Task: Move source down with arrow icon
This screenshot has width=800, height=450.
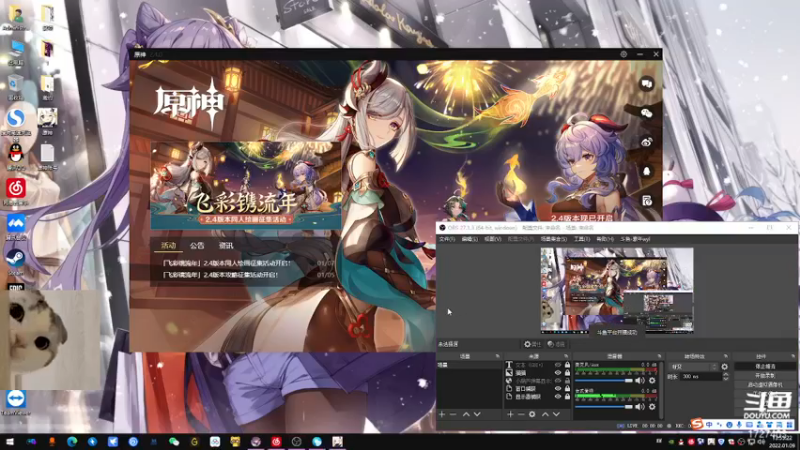Action: (x=556, y=414)
